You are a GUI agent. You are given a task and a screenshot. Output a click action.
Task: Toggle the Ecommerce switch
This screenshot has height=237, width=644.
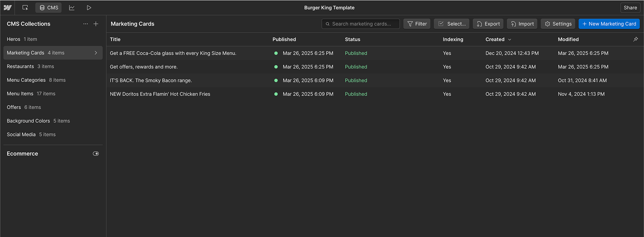96,154
